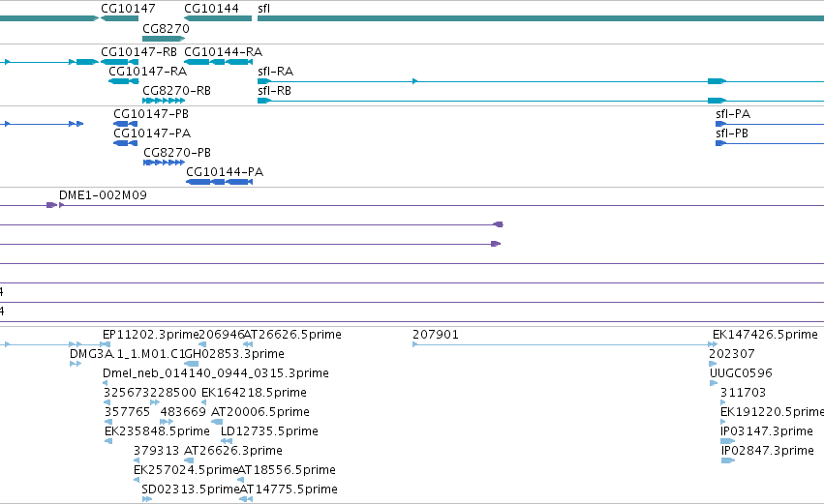824x504 pixels.
Task: Select the CG10147-RA transcript label
Action: [x=148, y=71]
